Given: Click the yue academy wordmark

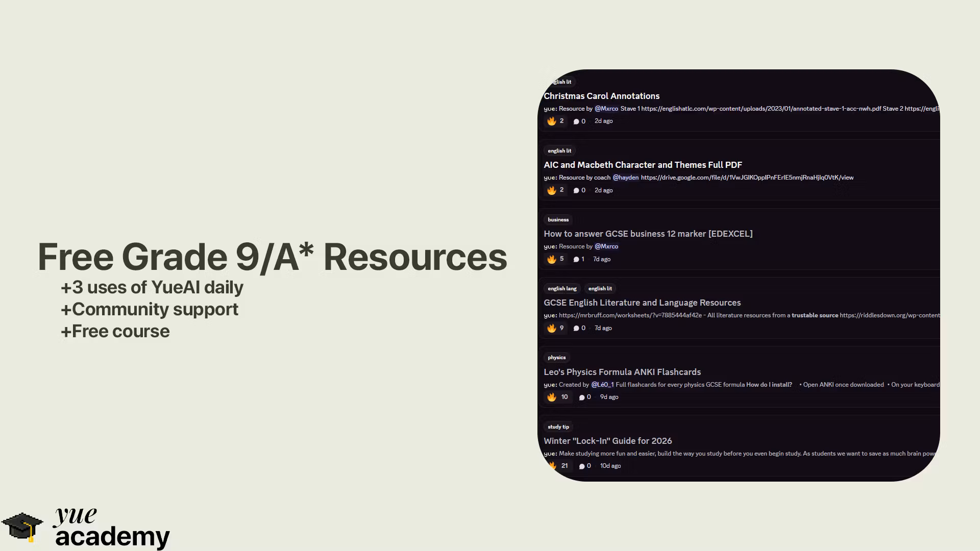Looking at the screenshot, I should coord(112,528).
